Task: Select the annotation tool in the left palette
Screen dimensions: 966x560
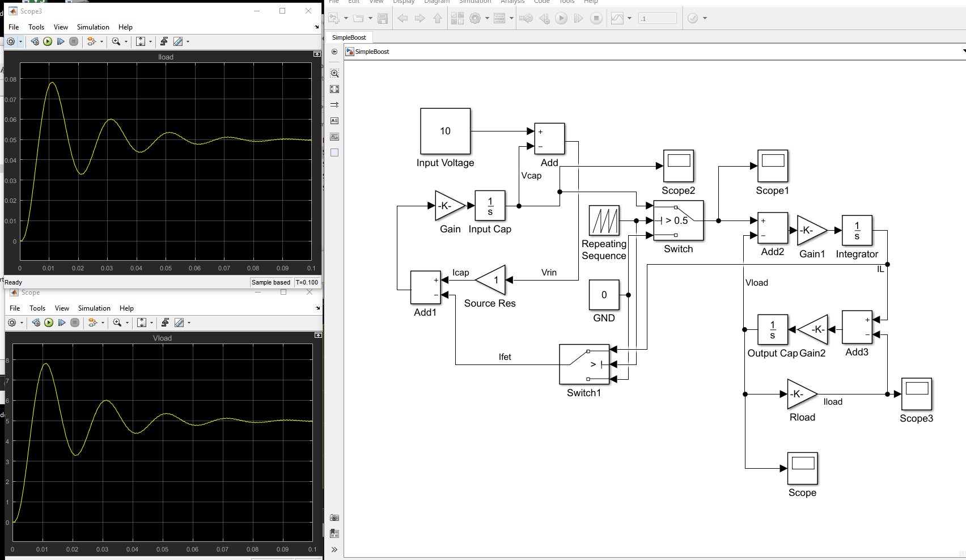Action: pyautogui.click(x=334, y=120)
